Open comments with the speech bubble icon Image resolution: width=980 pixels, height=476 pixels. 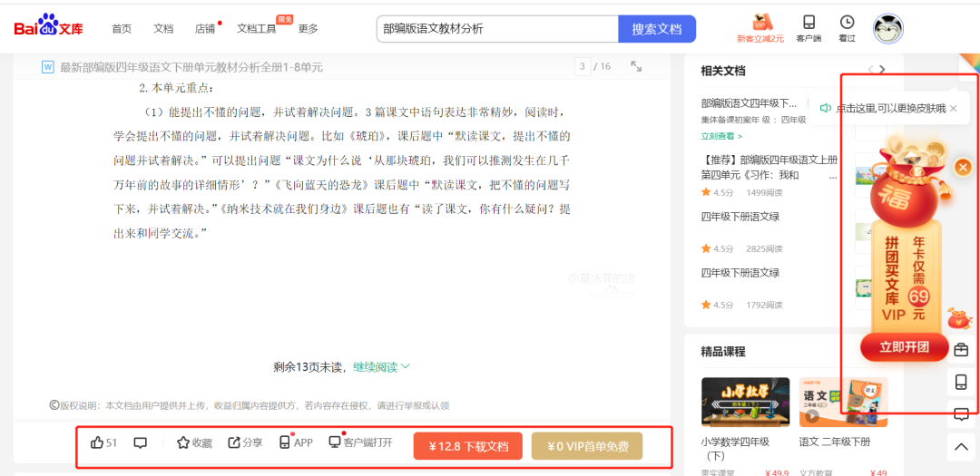tap(141, 442)
